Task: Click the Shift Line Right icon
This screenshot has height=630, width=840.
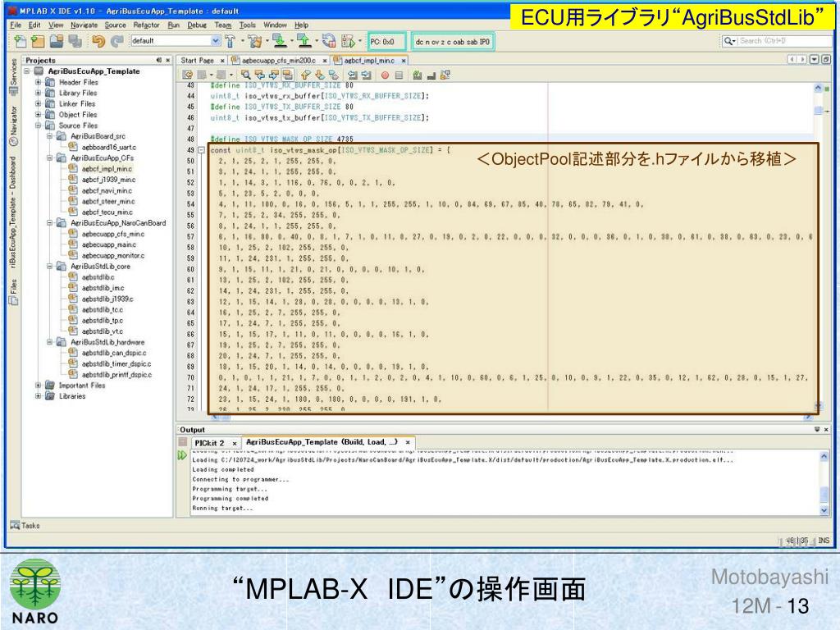Action: tap(367, 75)
